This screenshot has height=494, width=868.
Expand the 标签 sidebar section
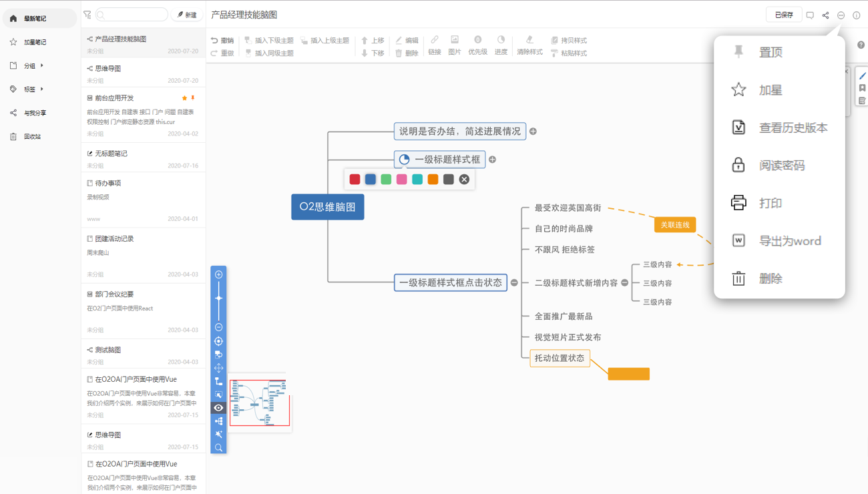pyautogui.click(x=41, y=89)
